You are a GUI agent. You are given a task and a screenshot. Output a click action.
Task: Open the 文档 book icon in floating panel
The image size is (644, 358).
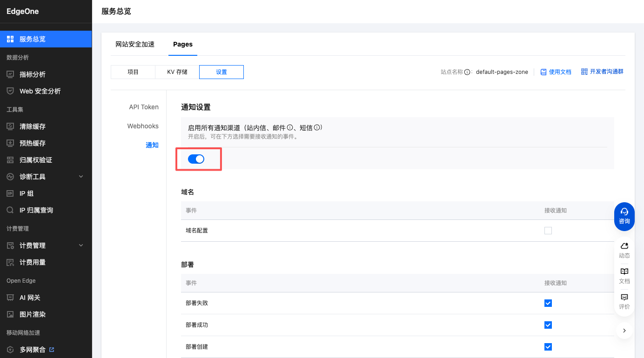tap(624, 272)
